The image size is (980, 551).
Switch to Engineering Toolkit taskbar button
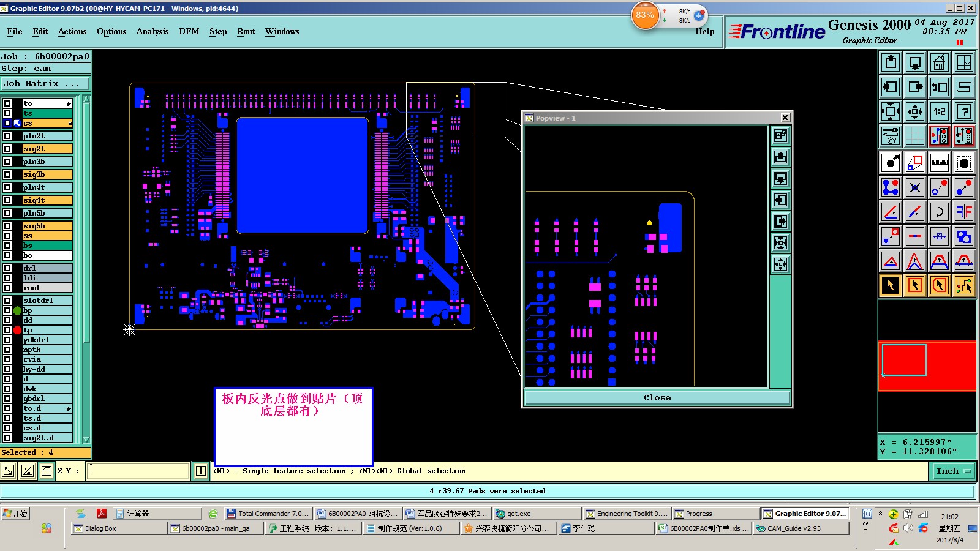click(626, 514)
